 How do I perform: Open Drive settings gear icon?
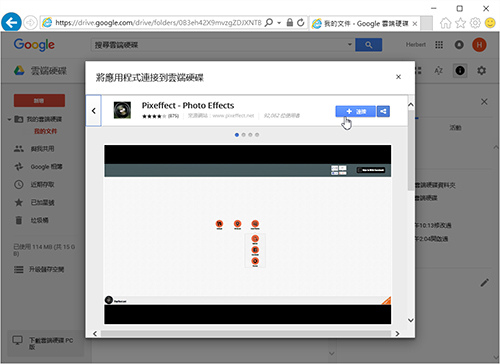481,70
